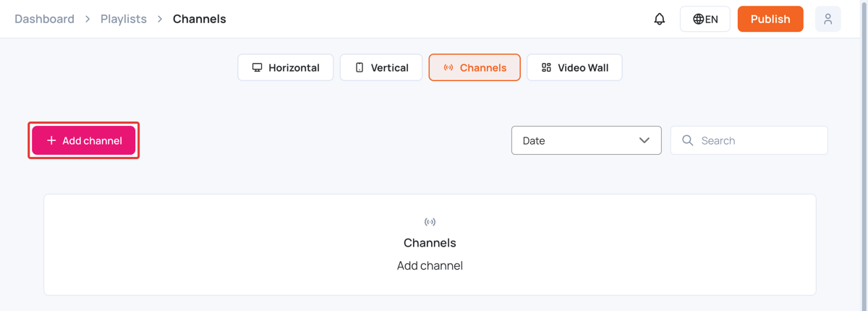
Task: Click the Channels breadcrumb text
Action: click(200, 20)
